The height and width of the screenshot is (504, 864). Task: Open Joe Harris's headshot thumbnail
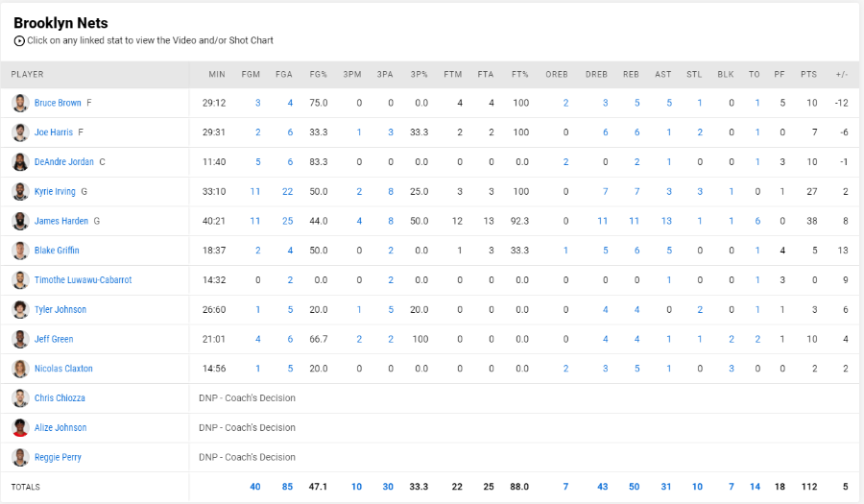[x=20, y=132]
